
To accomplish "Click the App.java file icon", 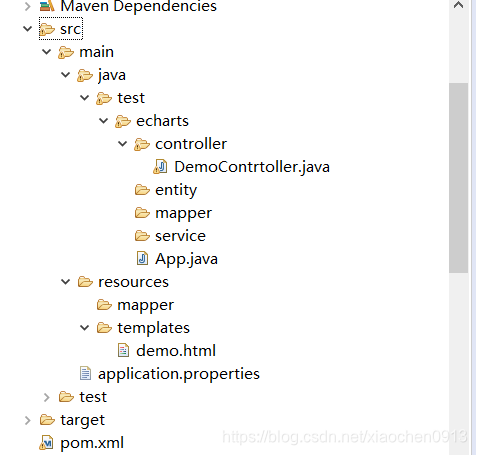I will click(142, 259).
